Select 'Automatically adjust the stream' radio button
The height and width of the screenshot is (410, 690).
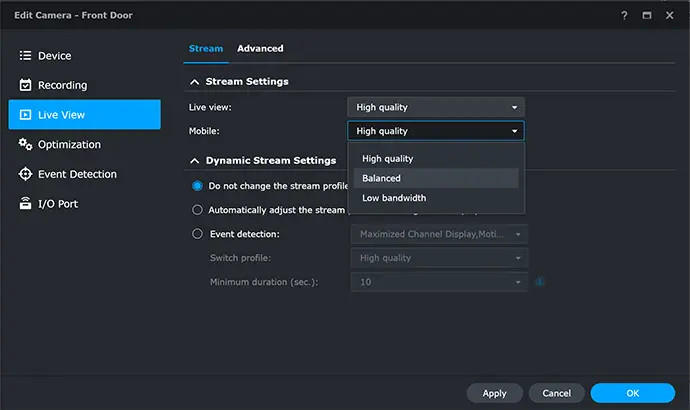[x=197, y=210]
